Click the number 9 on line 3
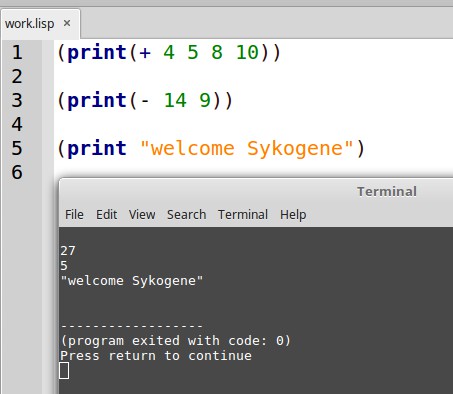This screenshot has height=394, width=453. click(205, 101)
